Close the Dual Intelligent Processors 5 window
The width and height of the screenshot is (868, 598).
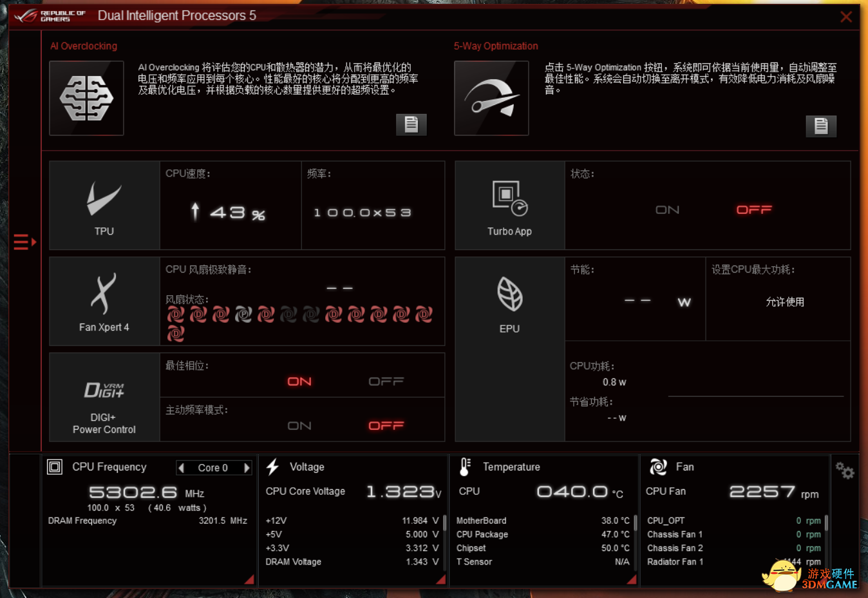coord(846,17)
